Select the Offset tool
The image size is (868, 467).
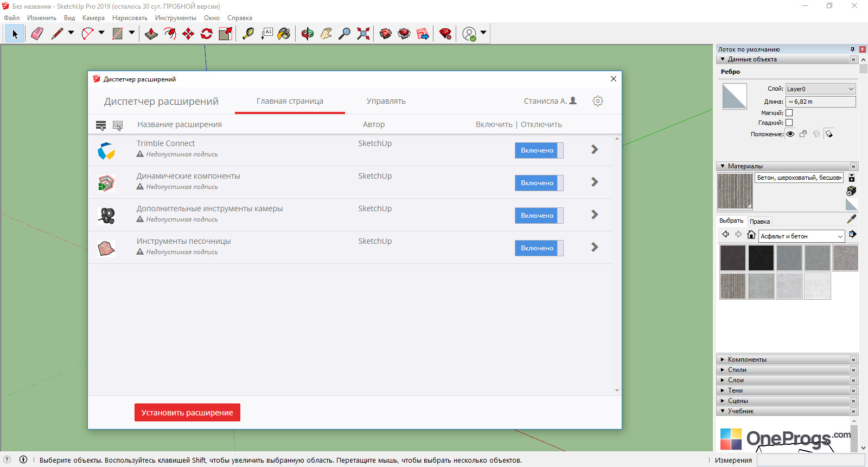point(170,34)
